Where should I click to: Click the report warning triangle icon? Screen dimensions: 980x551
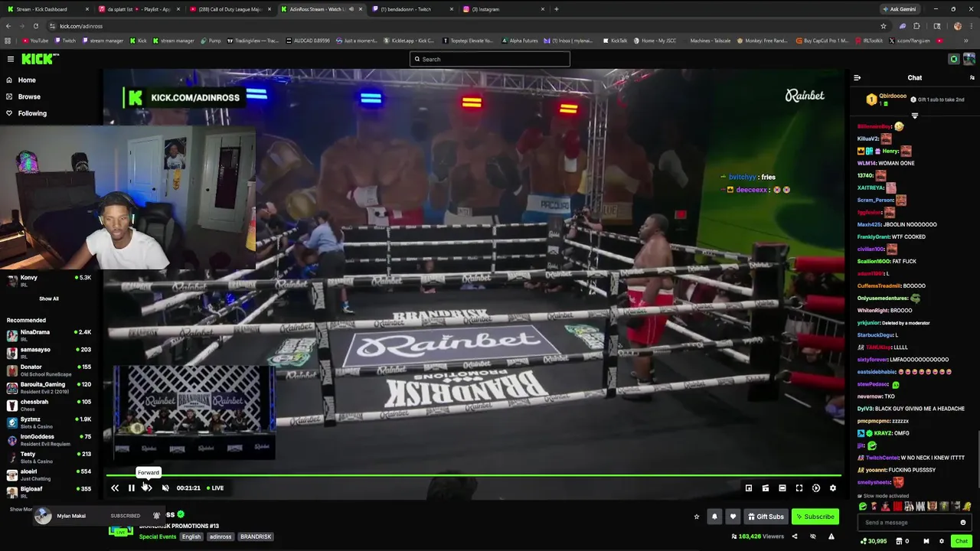click(831, 536)
